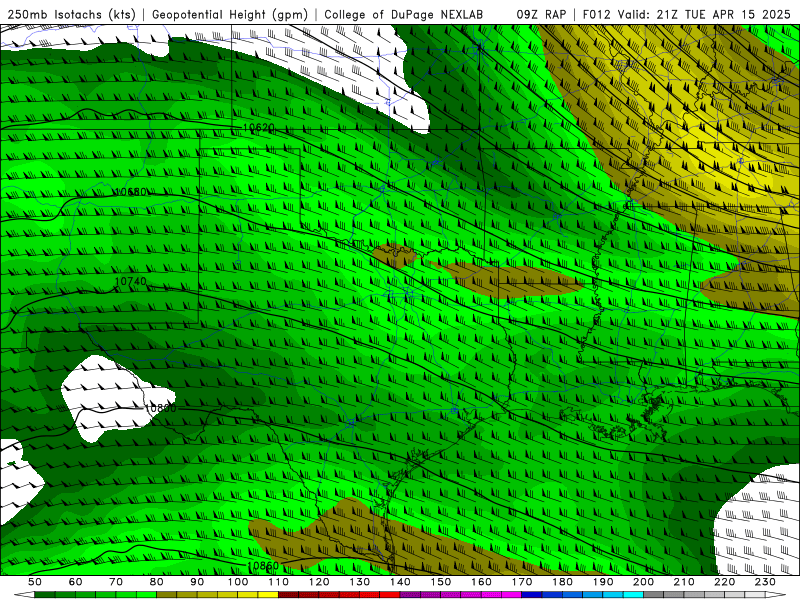
Task: Click the 170 value on the color scale
Action: pyautogui.click(x=521, y=582)
